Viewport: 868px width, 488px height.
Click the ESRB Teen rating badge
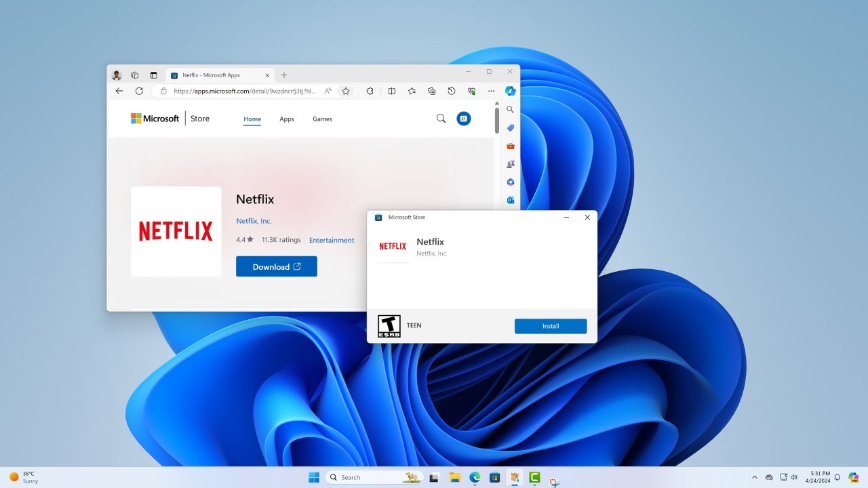[x=389, y=326]
